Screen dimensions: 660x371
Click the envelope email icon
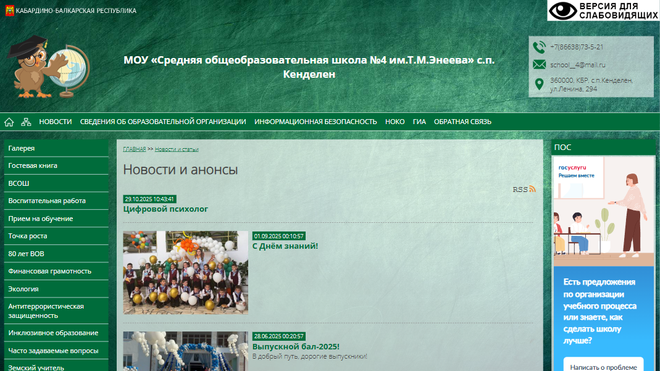(539, 65)
